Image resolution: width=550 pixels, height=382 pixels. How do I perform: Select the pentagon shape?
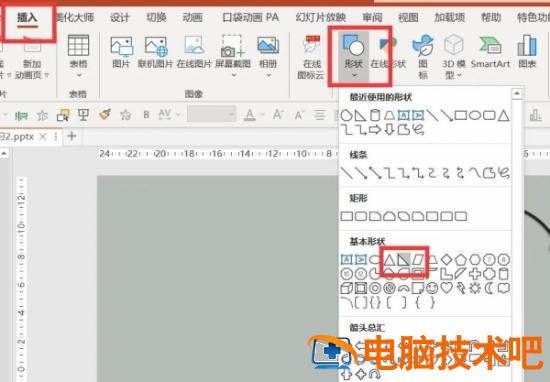[x=461, y=260]
